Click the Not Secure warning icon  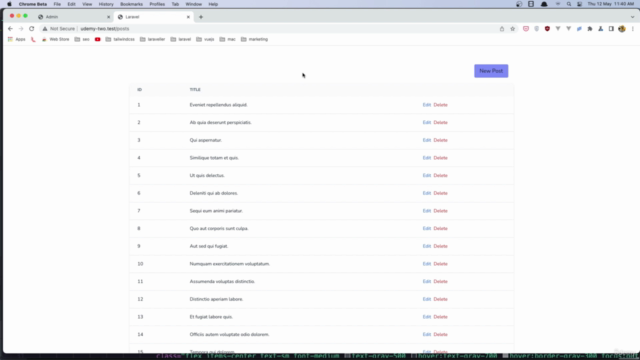(x=45, y=29)
